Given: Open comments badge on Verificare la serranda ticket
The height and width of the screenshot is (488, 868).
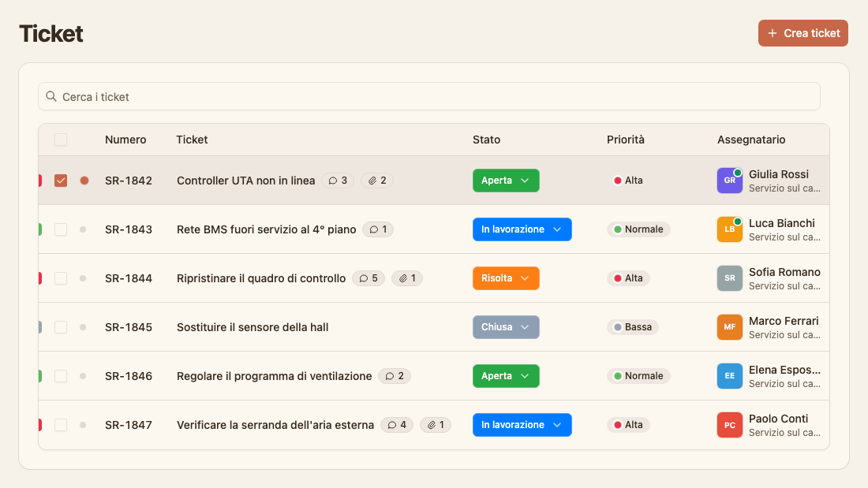Looking at the screenshot, I should pyautogui.click(x=397, y=425).
